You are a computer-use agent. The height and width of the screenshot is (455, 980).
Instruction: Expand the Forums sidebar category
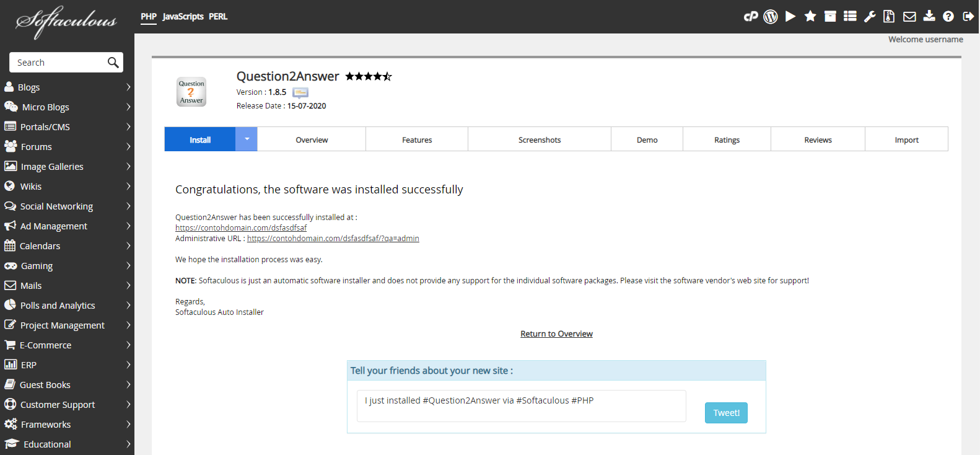(67, 147)
